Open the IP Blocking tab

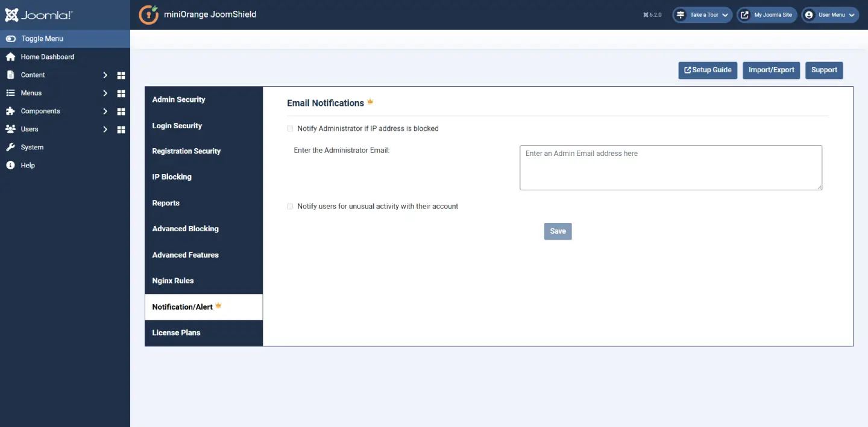[204, 177]
